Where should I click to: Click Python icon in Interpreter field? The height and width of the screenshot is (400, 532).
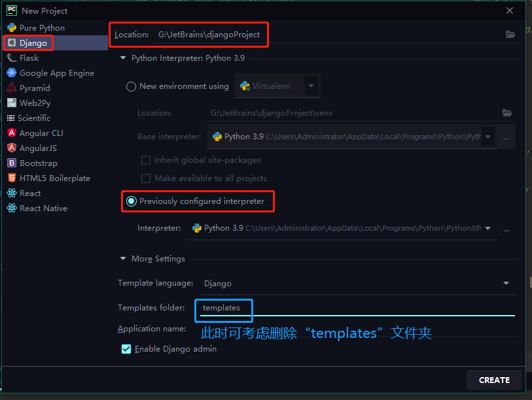pyautogui.click(x=197, y=228)
